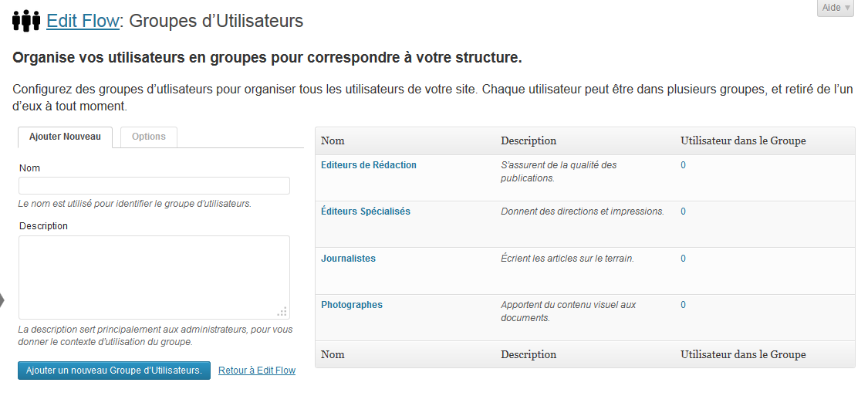The width and height of the screenshot is (868, 396).
Task: Open the Photographes group
Action: coord(352,305)
